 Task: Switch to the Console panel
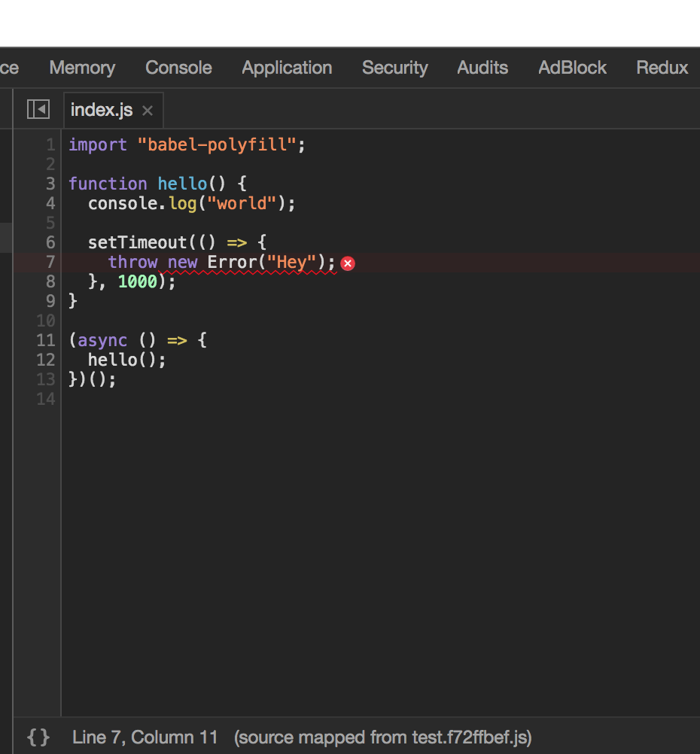178,68
